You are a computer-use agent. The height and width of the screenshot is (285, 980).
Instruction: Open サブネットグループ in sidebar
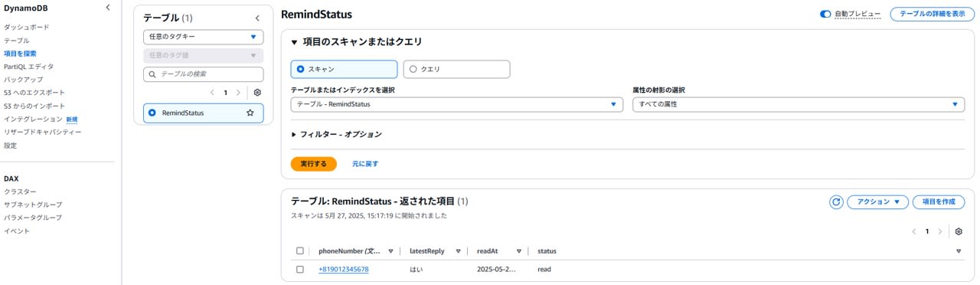(x=33, y=205)
